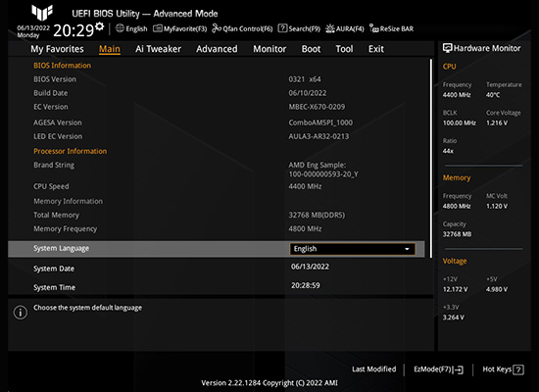The height and width of the screenshot is (392, 539).
Task: Click the Build Date value 06/10/2022
Action: coord(308,93)
